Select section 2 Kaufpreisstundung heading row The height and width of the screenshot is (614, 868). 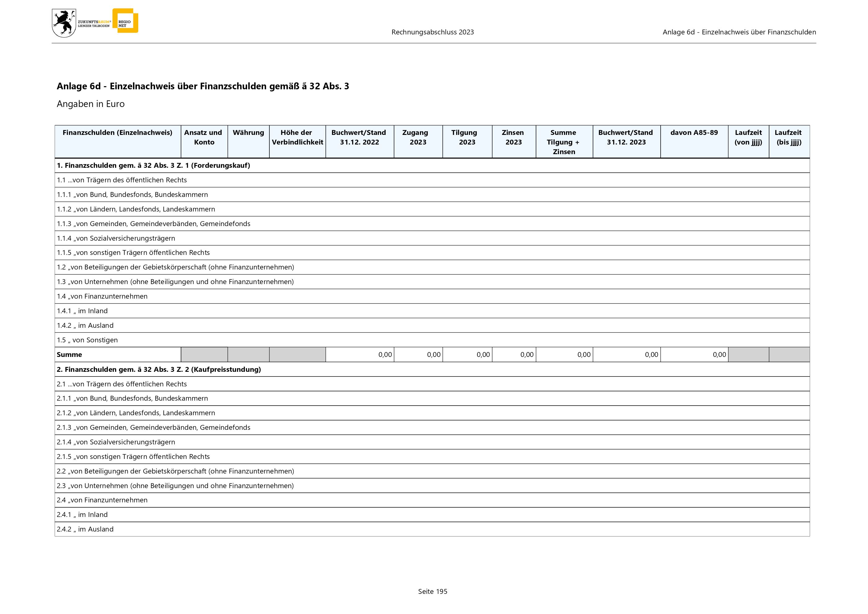click(159, 369)
